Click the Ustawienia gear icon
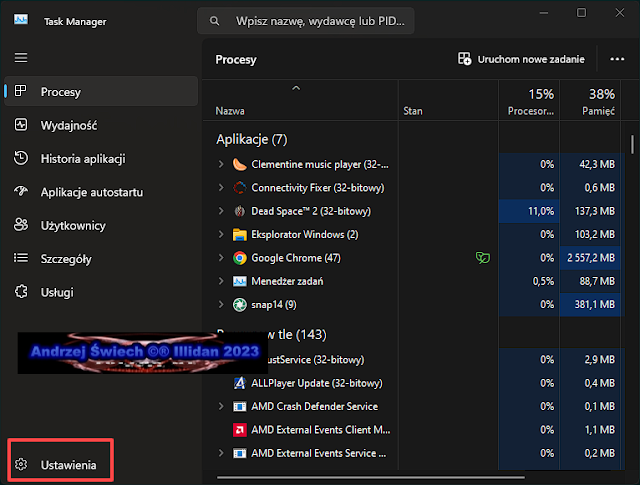The width and height of the screenshot is (640, 485). [x=21, y=464]
